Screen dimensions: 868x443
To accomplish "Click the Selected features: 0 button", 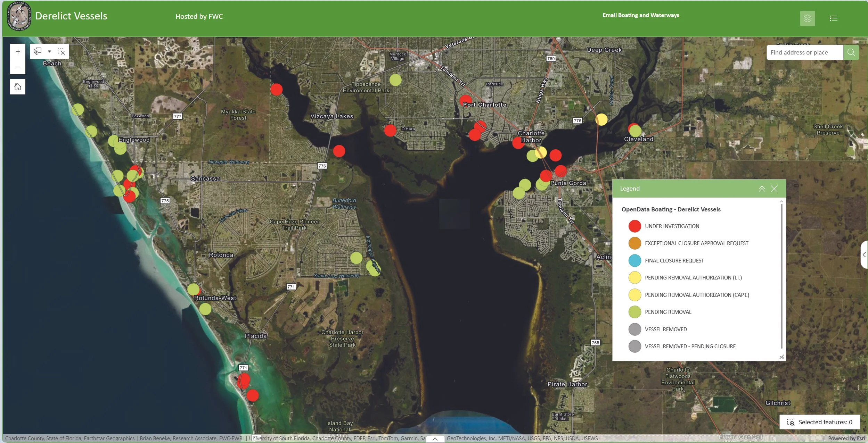I will point(819,422).
